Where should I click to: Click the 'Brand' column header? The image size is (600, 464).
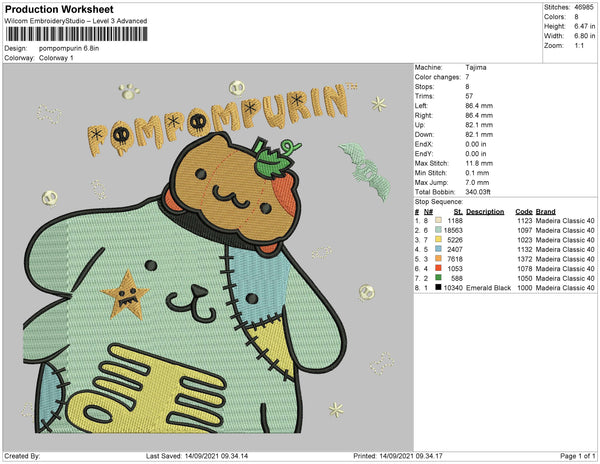[545, 212]
